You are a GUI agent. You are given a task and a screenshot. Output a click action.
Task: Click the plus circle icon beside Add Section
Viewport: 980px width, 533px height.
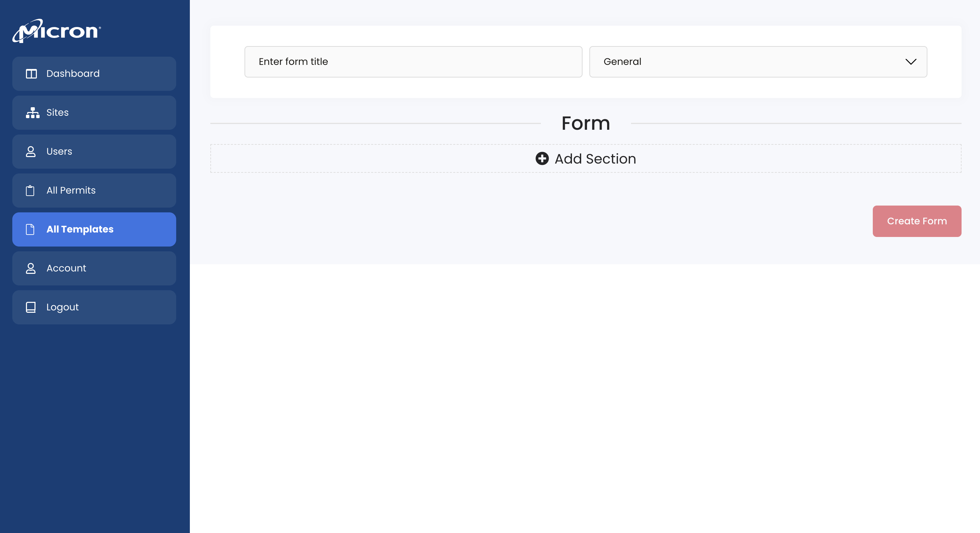point(542,158)
